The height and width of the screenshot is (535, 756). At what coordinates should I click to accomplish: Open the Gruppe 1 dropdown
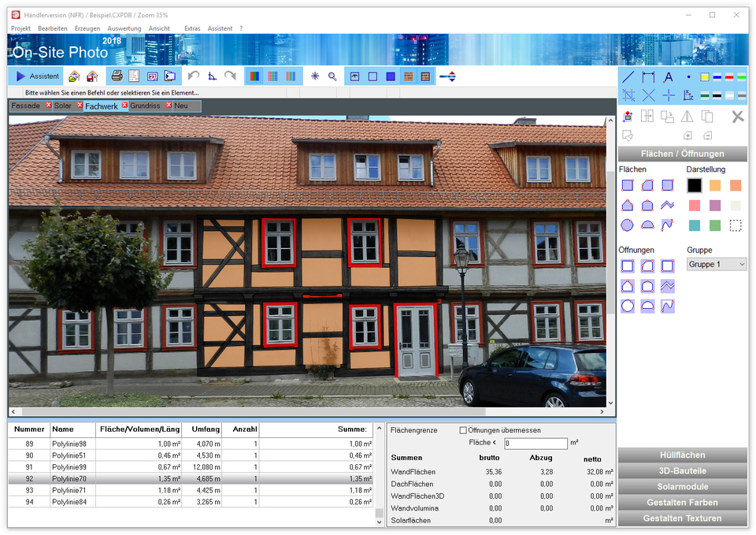pyautogui.click(x=717, y=265)
